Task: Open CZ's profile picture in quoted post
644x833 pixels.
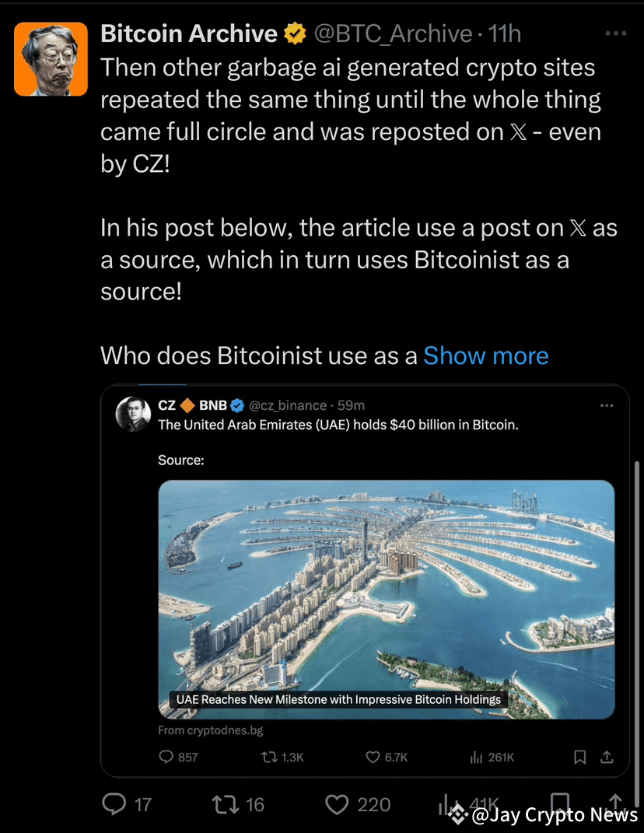Action: tap(133, 414)
